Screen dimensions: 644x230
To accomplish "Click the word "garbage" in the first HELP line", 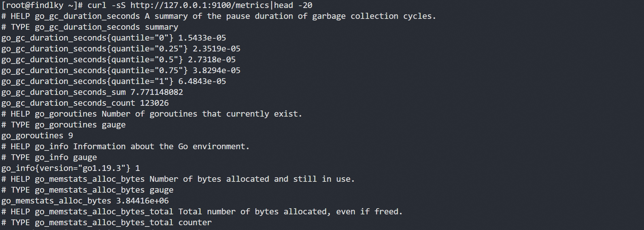I will pos(329,16).
